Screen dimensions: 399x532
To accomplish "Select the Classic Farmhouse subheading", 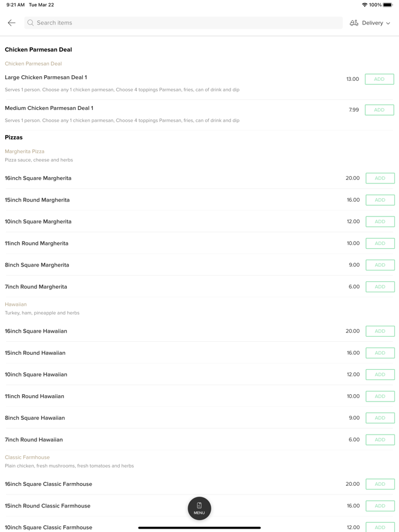I will point(27,457).
